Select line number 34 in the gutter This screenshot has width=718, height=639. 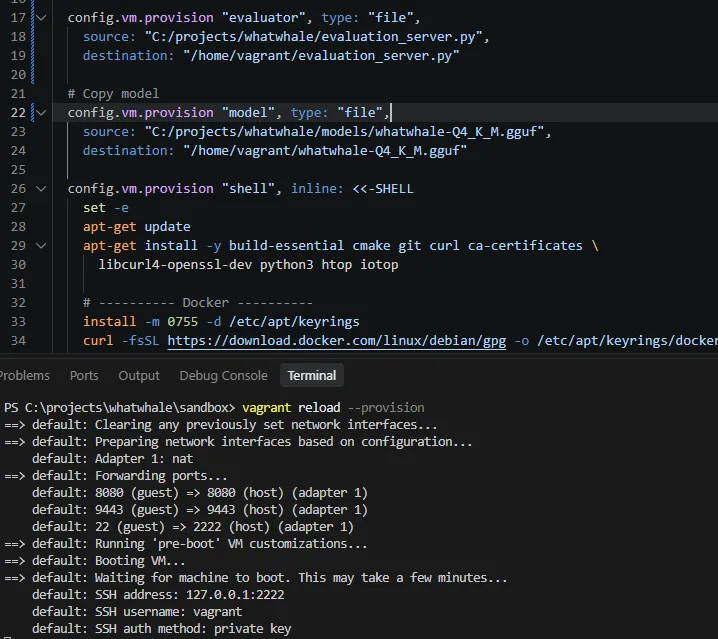pos(18,341)
